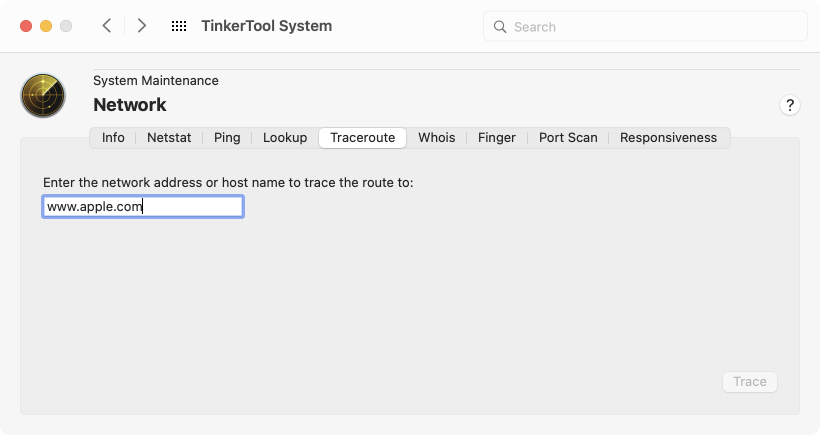Focus the host name field containing www.apple.com
Image resolution: width=820 pixels, height=435 pixels.
(143, 207)
